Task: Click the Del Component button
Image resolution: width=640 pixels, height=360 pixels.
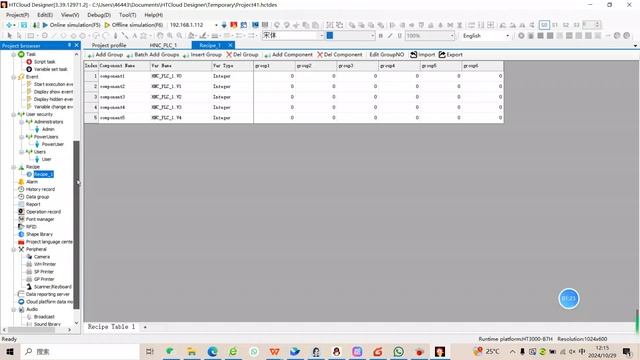Action: pos(340,54)
